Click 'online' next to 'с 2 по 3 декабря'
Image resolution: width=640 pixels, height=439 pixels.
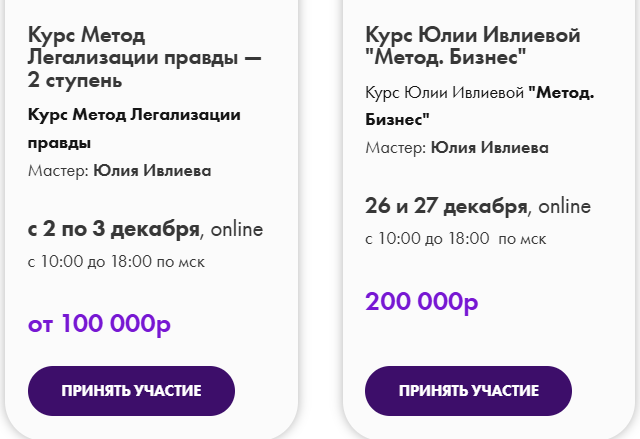pyautogui.click(x=237, y=230)
